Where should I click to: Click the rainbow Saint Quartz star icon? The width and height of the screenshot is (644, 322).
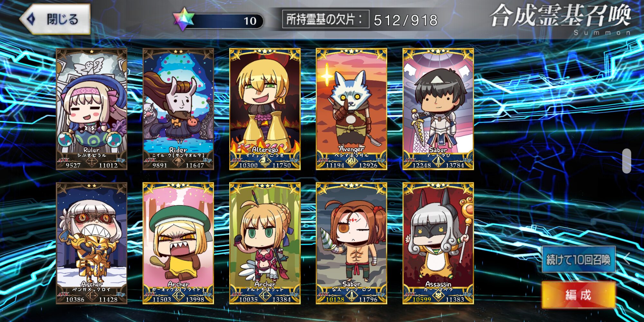[x=183, y=19]
